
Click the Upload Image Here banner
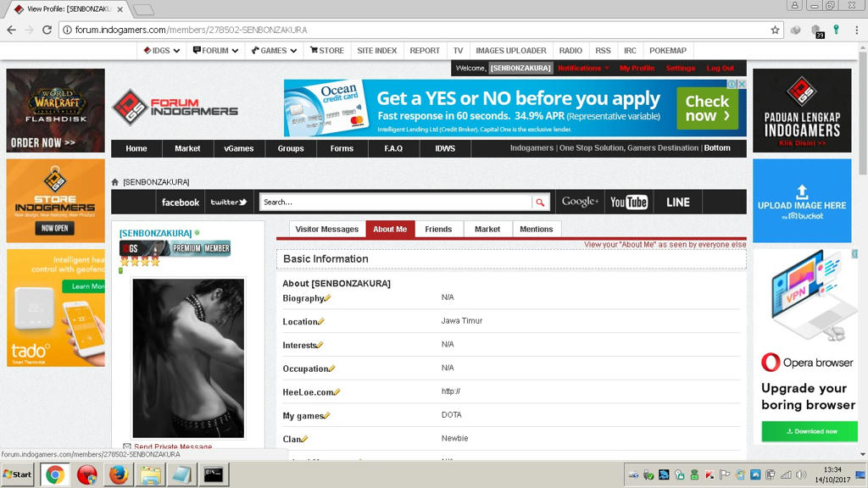tap(802, 201)
